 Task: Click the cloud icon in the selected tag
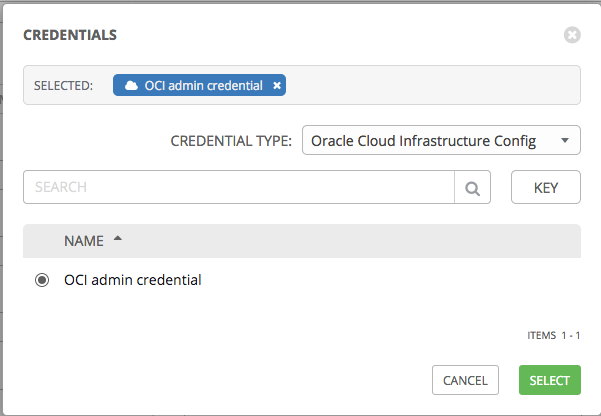(131, 85)
